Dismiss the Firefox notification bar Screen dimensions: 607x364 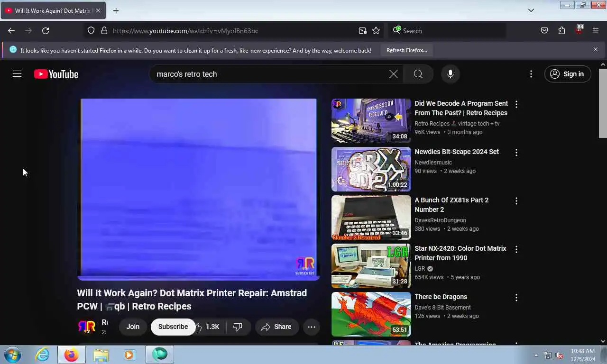pos(596,49)
